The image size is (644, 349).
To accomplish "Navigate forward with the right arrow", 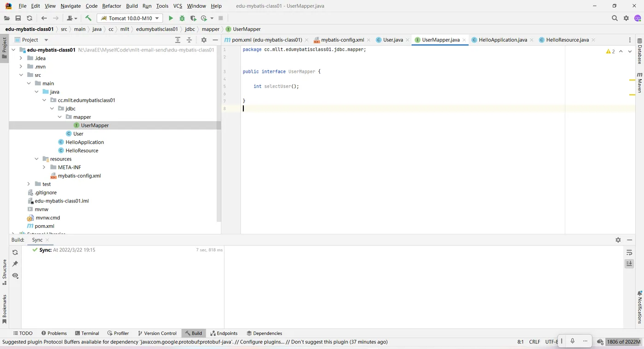I will [x=56, y=18].
